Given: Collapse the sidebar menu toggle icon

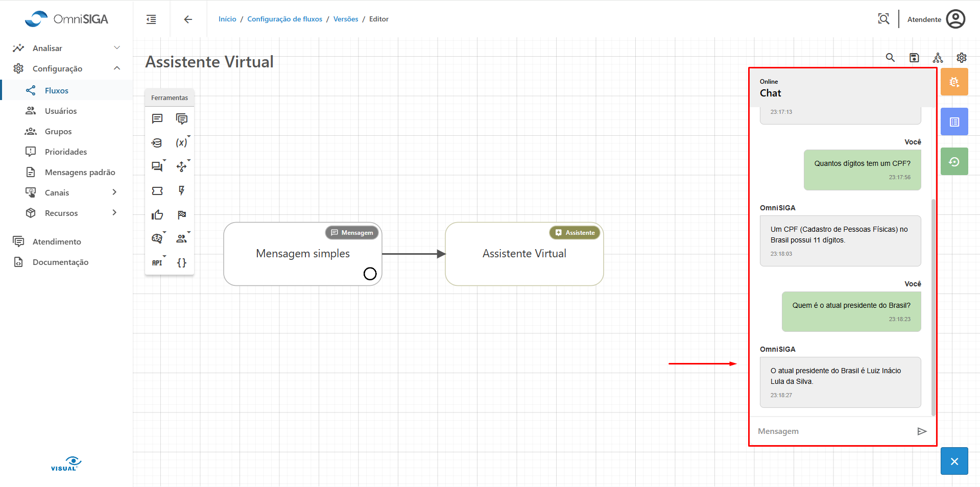Looking at the screenshot, I should (151, 19).
